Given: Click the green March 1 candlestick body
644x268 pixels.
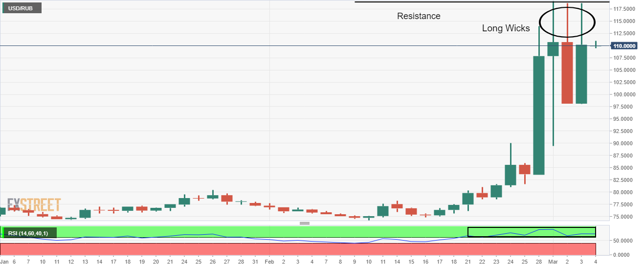Looking at the screenshot, I should coord(553,49).
